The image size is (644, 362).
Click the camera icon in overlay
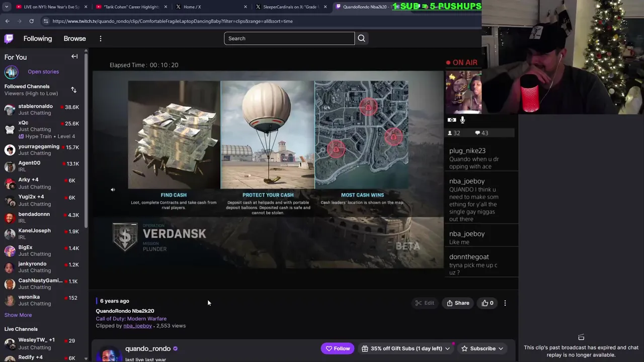point(452,120)
